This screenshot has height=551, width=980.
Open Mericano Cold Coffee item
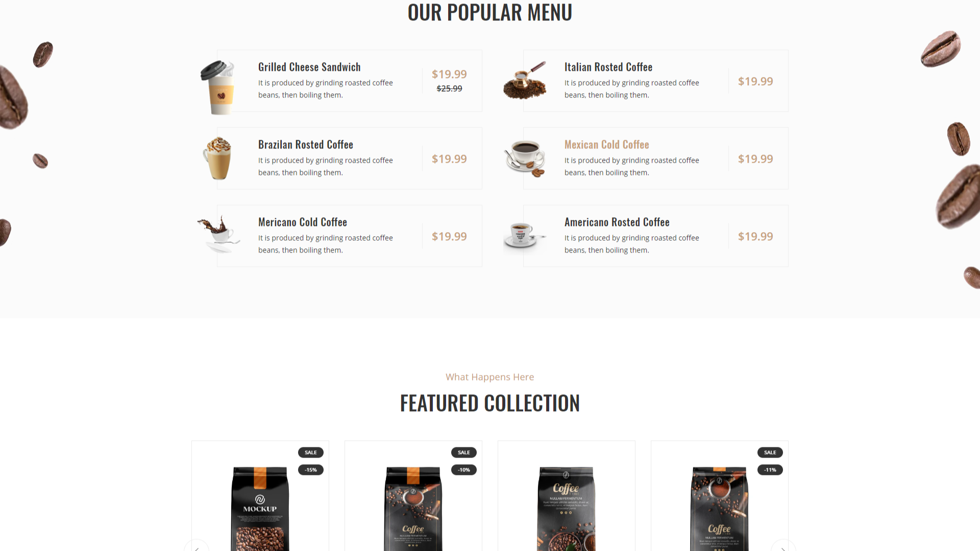tap(303, 222)
